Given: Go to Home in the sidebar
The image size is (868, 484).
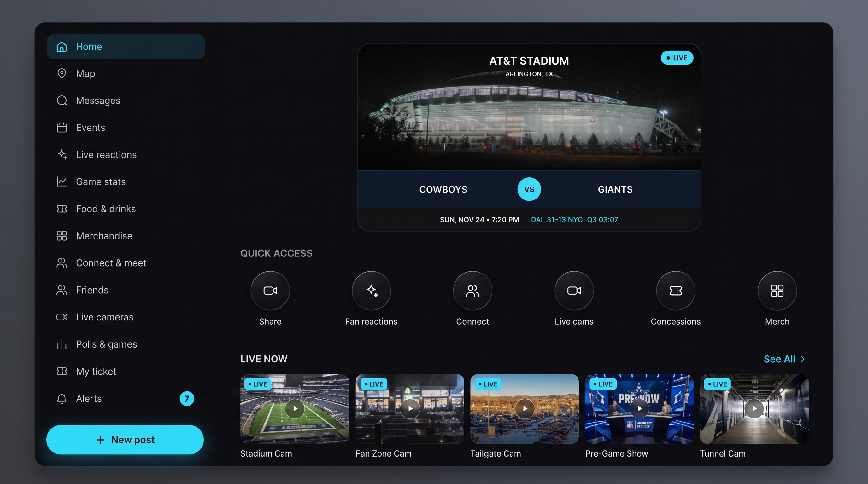Looking at the screenshot, I should (126, 47).
